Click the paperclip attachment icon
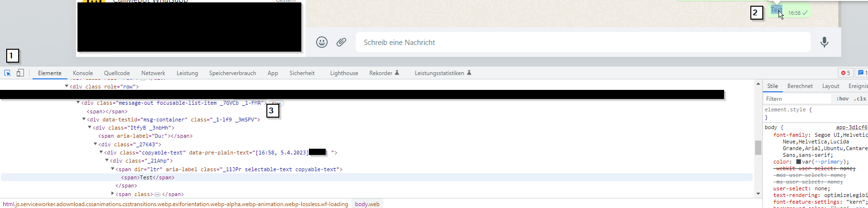 (341, 42)
